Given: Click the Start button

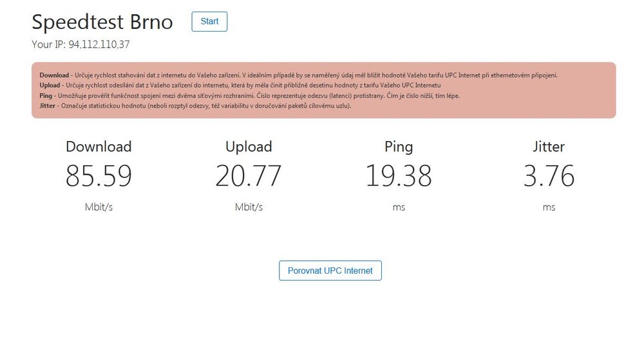Looking at the screenshot, I should point(209,22).
